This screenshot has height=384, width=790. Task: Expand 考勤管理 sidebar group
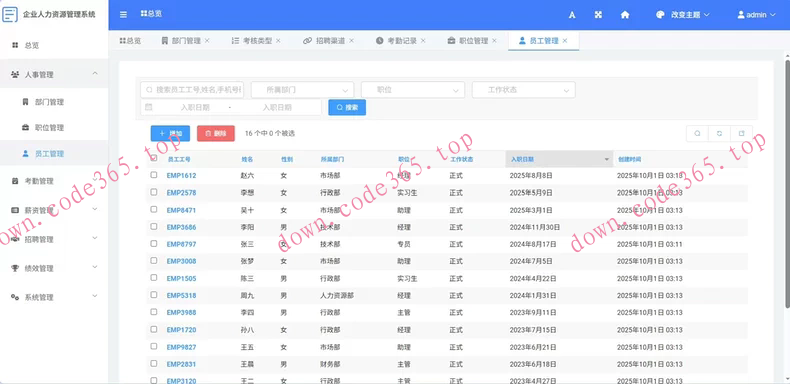tap(54, 181)
